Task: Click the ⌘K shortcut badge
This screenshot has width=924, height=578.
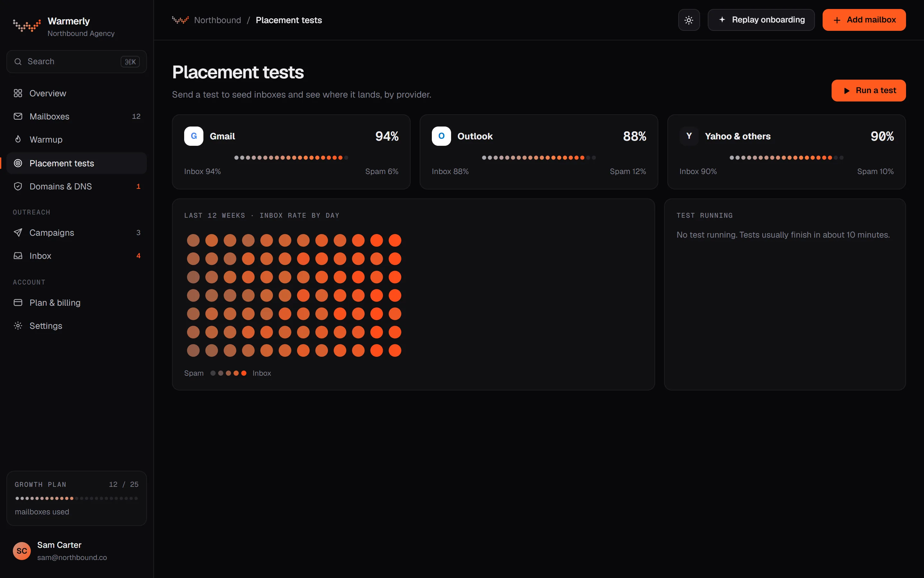Action: (130, 62)
